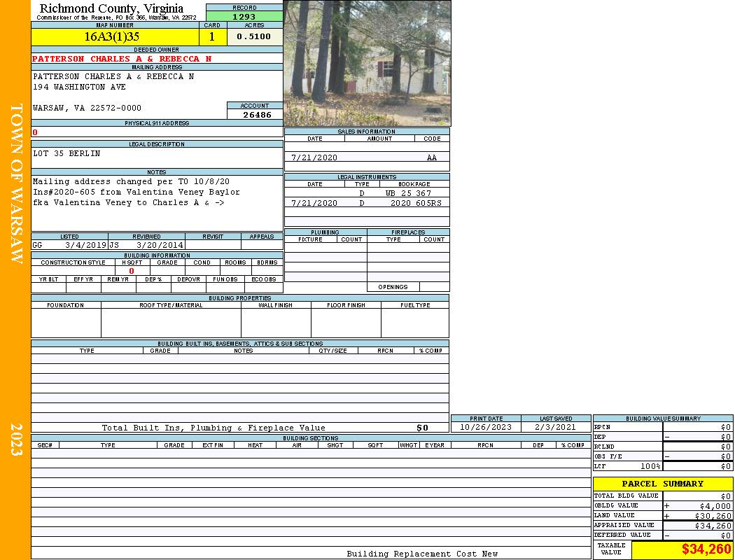Click sales code AA
This screenshot has height=560, width=735.
pyautogui.click(x=432, y=157)
